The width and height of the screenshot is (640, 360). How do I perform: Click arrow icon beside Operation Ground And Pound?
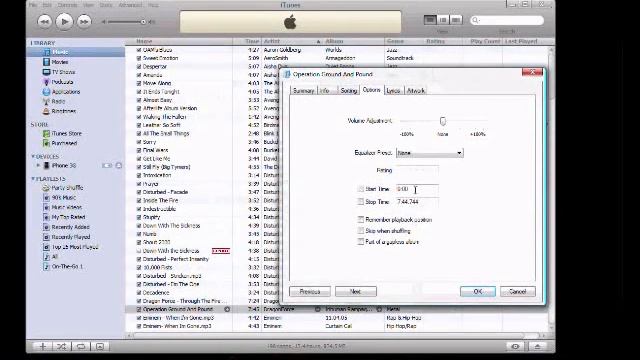pyautogui.click(x=227, y=309)
